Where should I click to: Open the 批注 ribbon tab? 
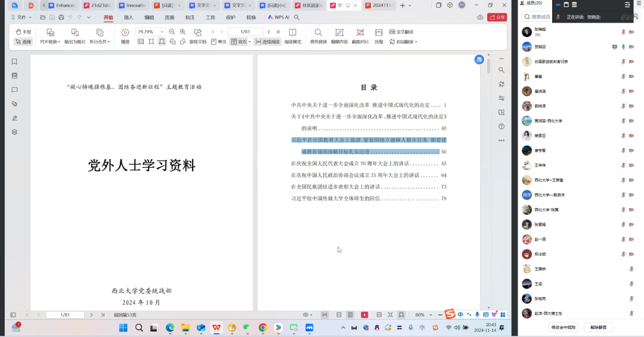coord(190,17)
